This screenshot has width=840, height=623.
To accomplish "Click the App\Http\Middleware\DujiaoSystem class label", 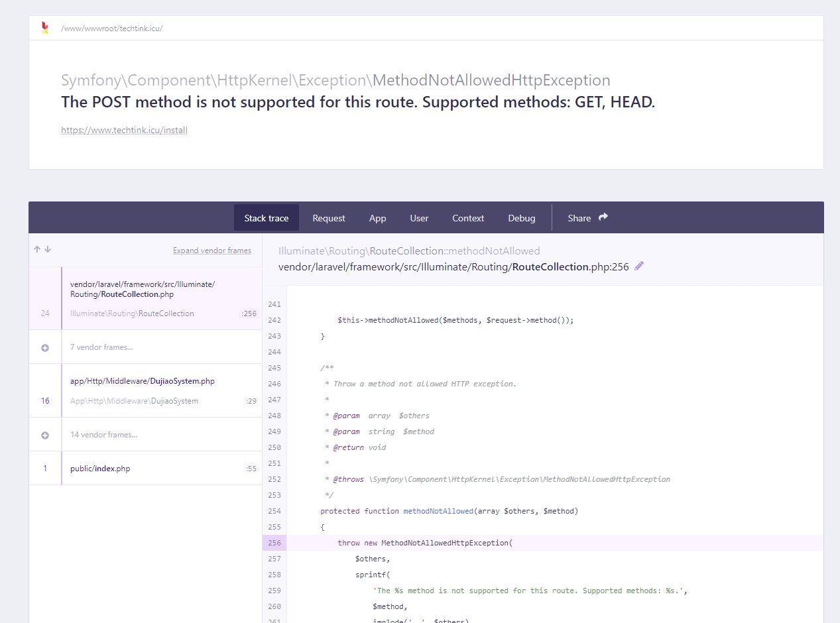I will click(x=134, y=401).
